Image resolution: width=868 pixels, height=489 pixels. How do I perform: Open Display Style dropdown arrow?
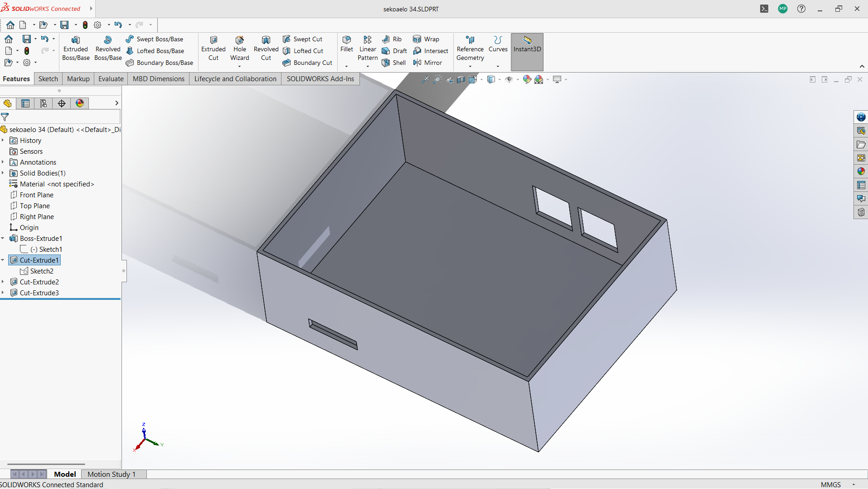499,80
